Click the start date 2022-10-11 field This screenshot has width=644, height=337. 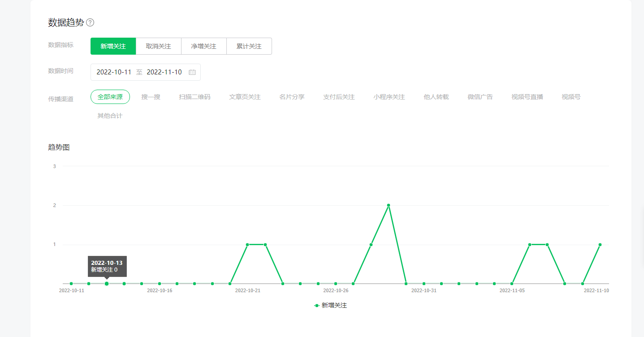click(114, 72)
